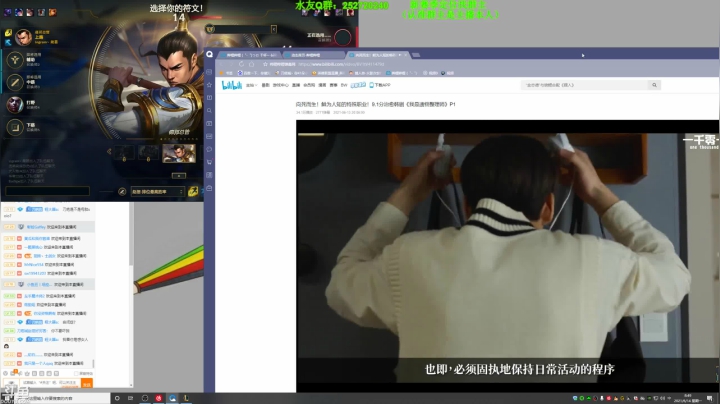The width and height of the screenshot is (720, 404).
Task: Open Task View on the Windows taskbar
Action: pyautogui.click(x=130, y=398)
